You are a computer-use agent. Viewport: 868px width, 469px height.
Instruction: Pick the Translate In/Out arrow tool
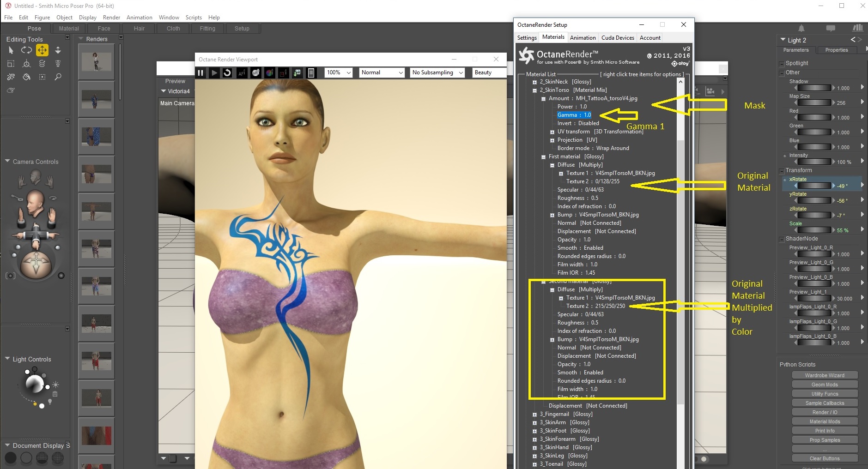point(58,50)
